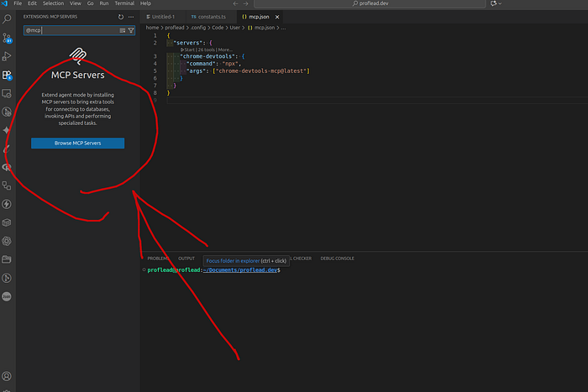Click the EXTENSIONS: MCP SERVERS panel title
Viewport: 588px width, 392px height.
click(x=50, y=17)
